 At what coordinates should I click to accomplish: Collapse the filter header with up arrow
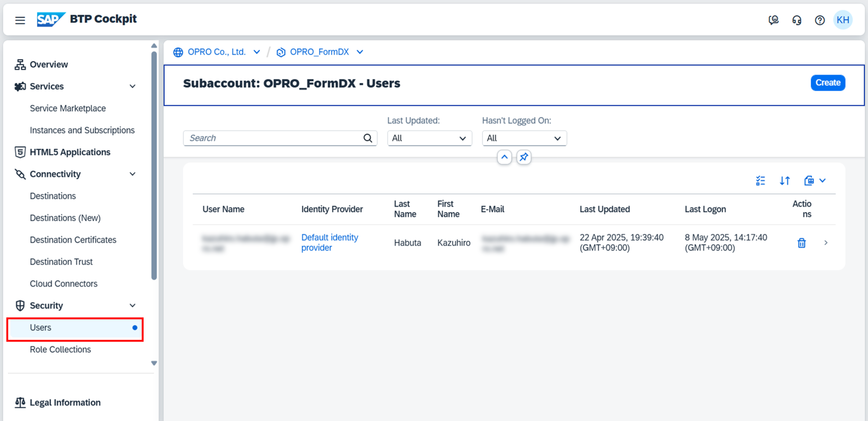pyautogui.click(x=504, y=157)
